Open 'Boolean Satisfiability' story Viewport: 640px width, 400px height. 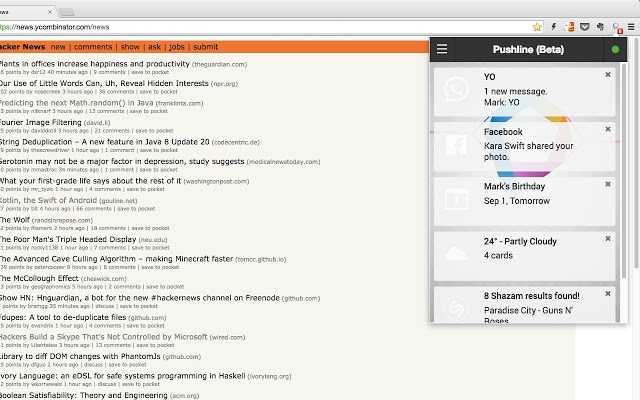point(84,395)
